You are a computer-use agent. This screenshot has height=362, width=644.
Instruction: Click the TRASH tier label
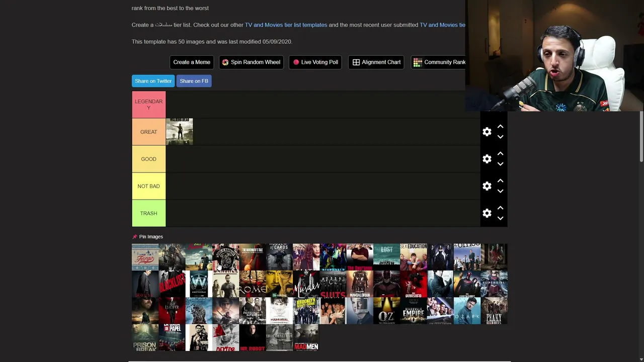pyautogui.click(x=149, y=213)
